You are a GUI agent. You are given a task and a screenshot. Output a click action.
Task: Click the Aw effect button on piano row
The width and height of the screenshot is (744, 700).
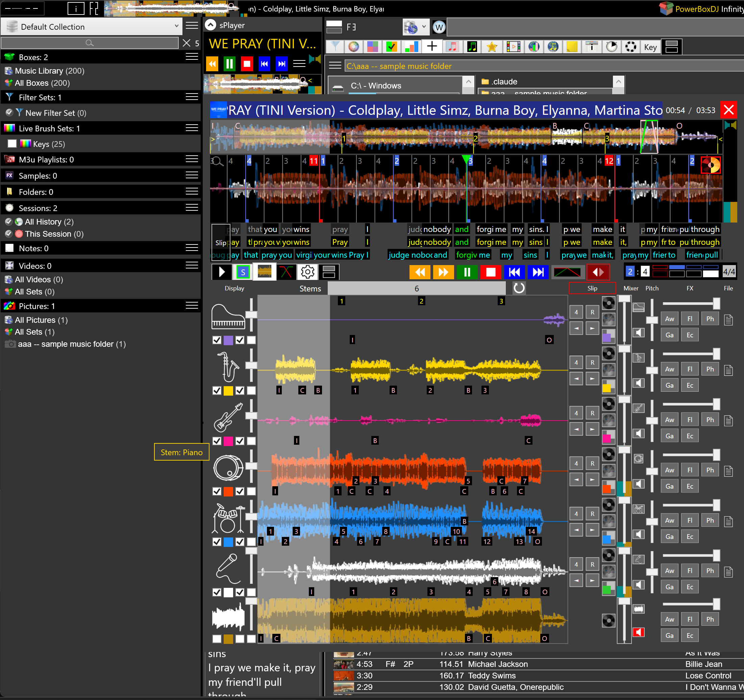pyautogui.click(x=670, y=319)
